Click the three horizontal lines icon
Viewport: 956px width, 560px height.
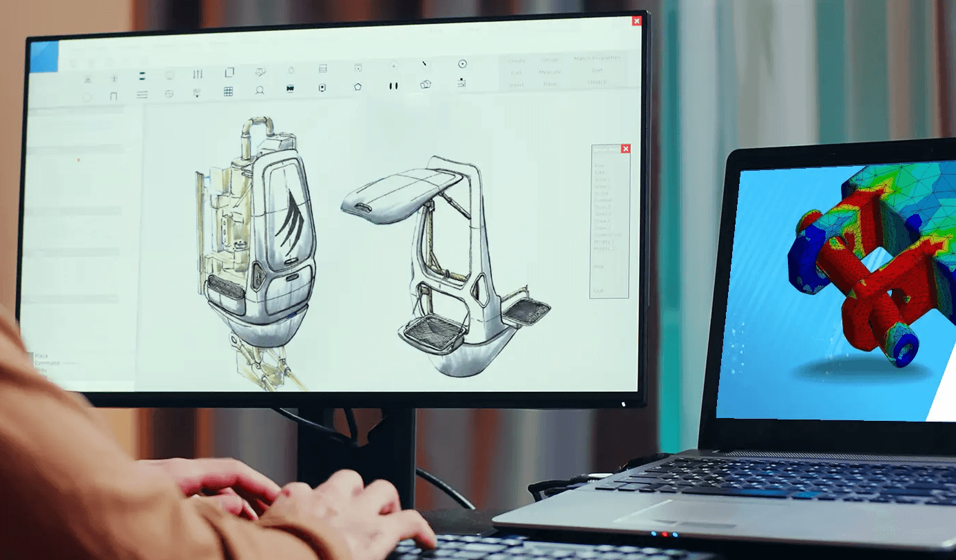(142, 94)
